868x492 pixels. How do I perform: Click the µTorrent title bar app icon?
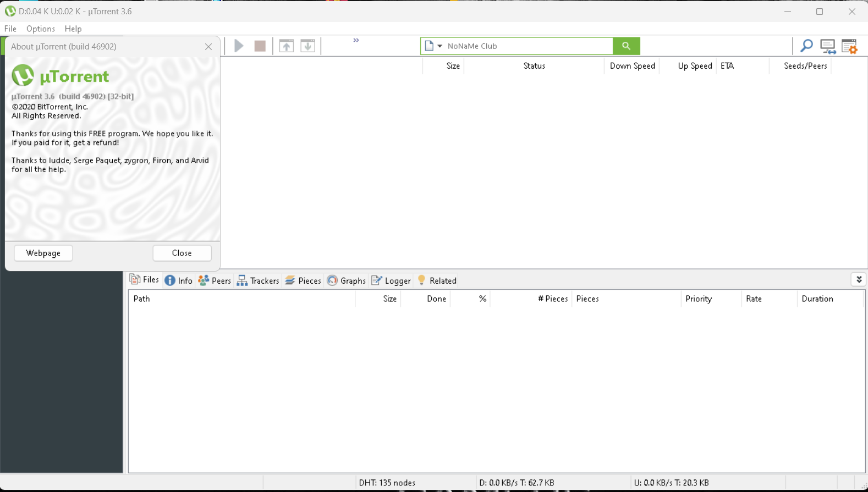pos(10,11)
